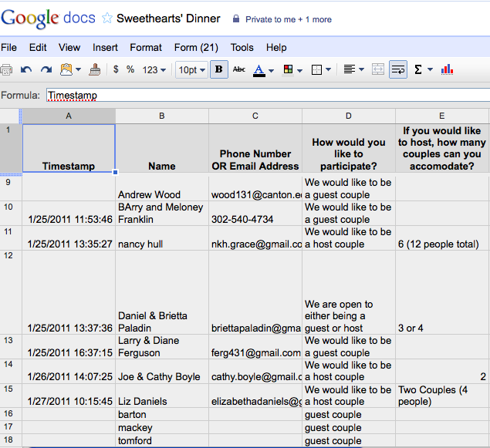Format as currency with $ button
The width and height of the screenshot is (490, 448).
pyautogui.click(x=116, y=69)
